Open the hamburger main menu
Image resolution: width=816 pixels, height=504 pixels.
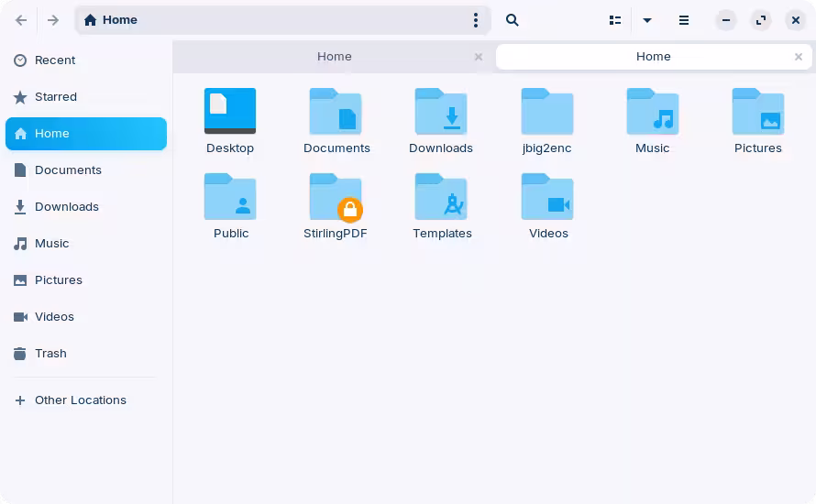point(684,20)
